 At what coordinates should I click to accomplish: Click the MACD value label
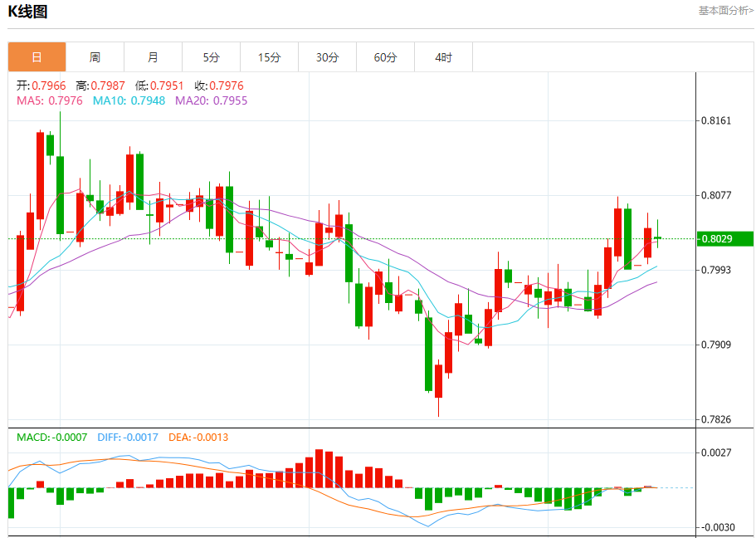pyautogui.click(x=51, y=437)
